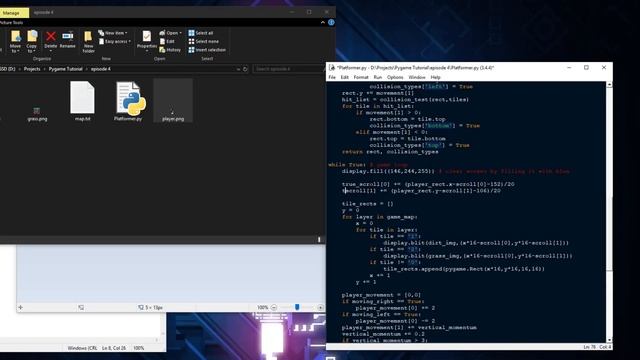Switch to the Manage ribbon tab
The width and height of the screenshot is (640, 360).
[11, 13]
